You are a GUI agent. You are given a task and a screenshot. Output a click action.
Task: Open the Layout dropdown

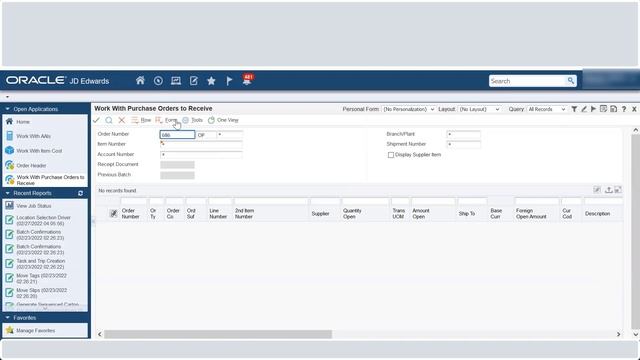[x=479, y=109]
